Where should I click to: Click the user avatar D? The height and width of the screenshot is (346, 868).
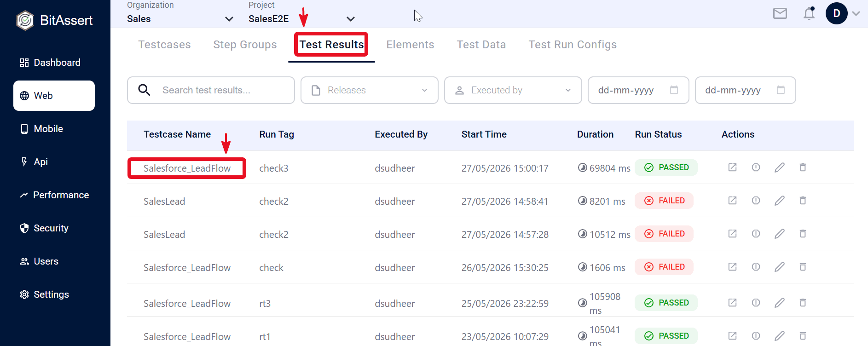[x=836, y=13]
